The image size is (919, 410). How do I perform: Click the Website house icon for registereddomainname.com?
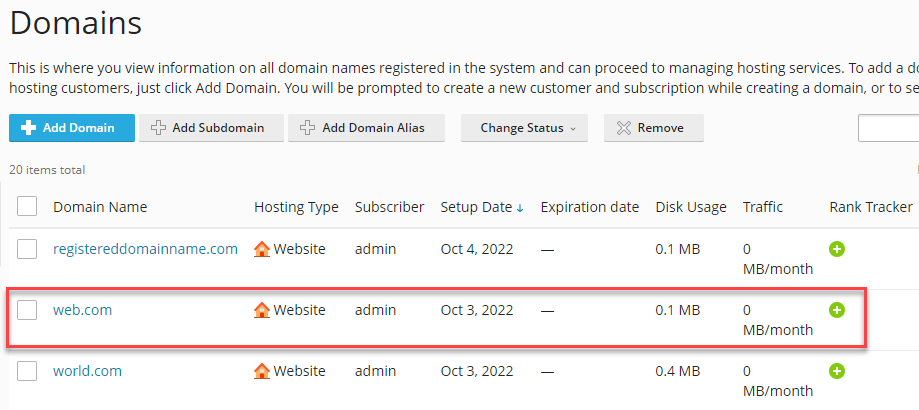262,249
